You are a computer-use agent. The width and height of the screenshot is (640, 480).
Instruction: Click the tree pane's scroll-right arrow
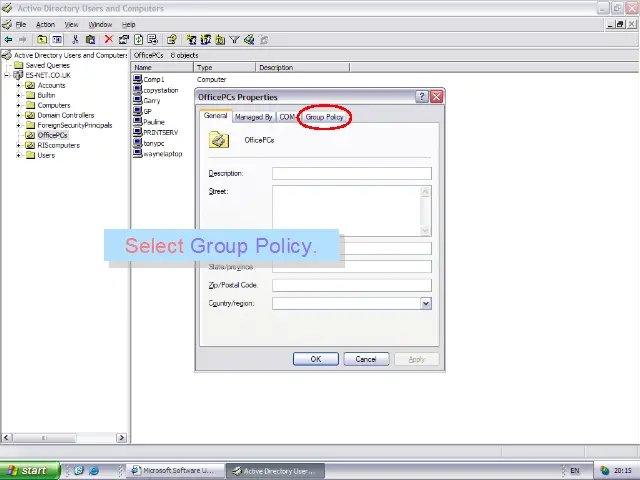(x=121, y=438)
